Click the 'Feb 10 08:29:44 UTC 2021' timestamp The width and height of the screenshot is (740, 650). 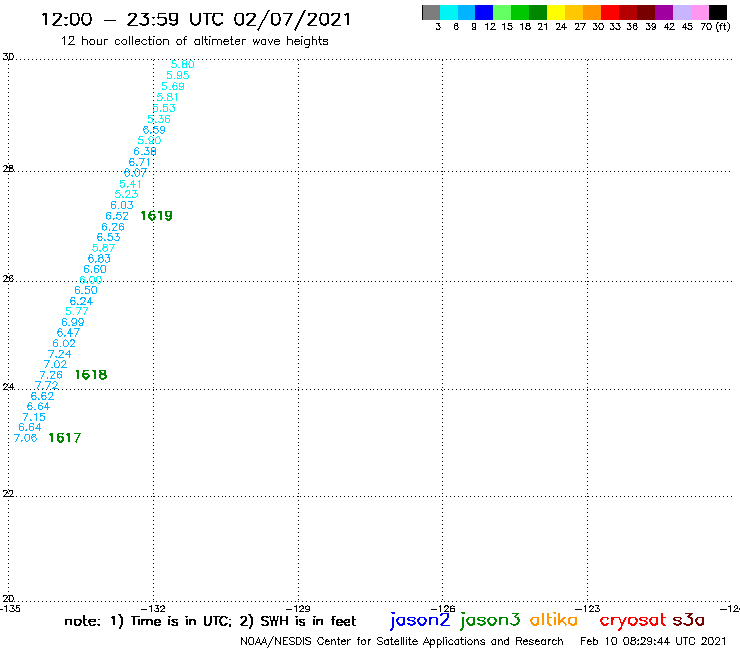pyautogui.click(x=653, y=641)
